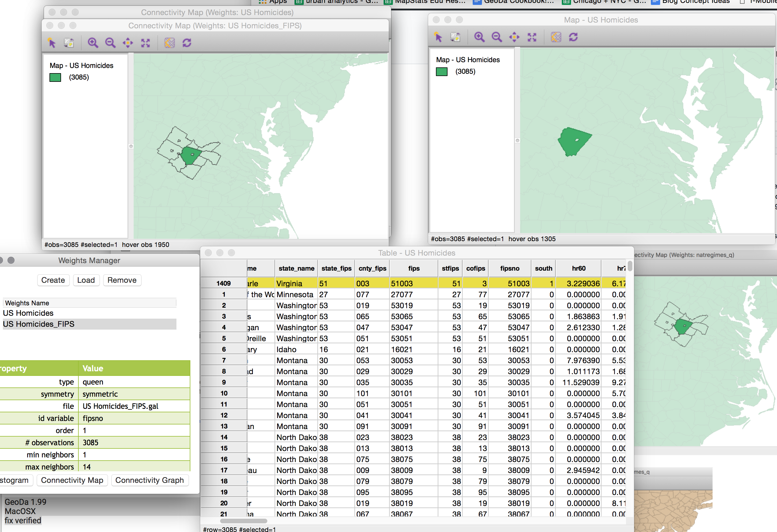Sort table by state_name column header
Viewport: 777px width, 532px height.
(296, 268)
